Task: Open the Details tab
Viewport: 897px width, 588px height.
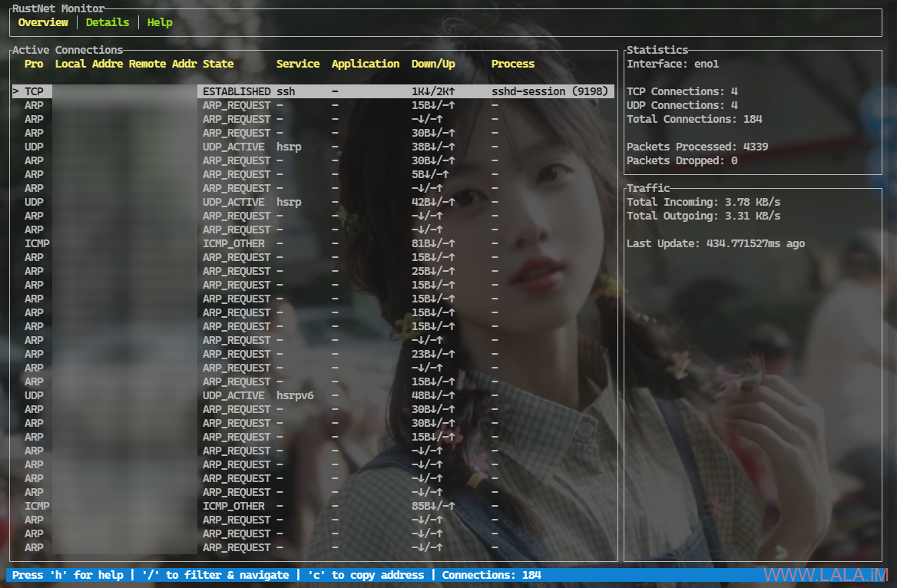Action: [x=108, y=22]
